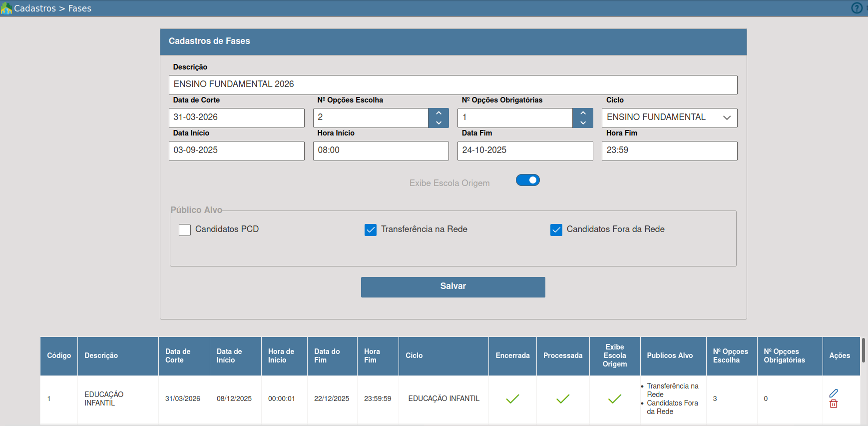
Task: Click the app logo in the header
Action: point(6,8)
